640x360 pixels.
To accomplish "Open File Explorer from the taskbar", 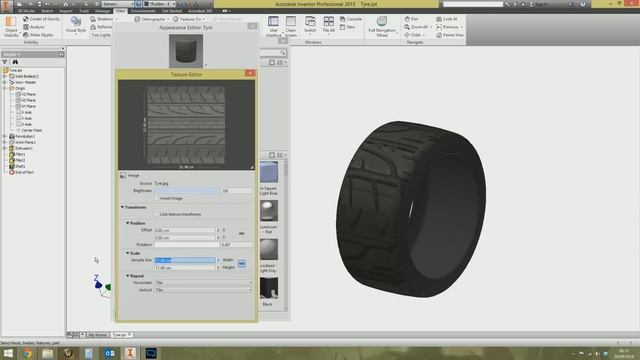I will [48, 353].
